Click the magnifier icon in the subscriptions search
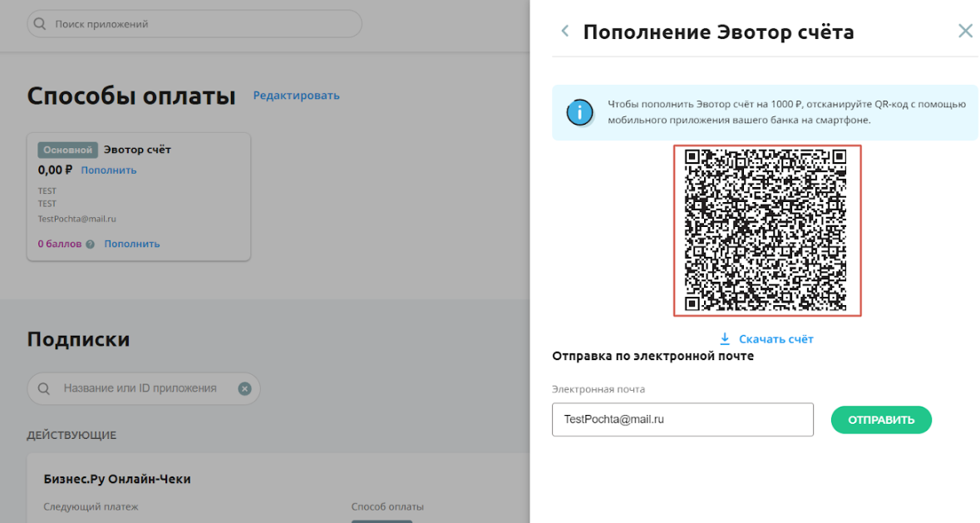The width and height of the screenshot is (980, 523). point(44,388)
